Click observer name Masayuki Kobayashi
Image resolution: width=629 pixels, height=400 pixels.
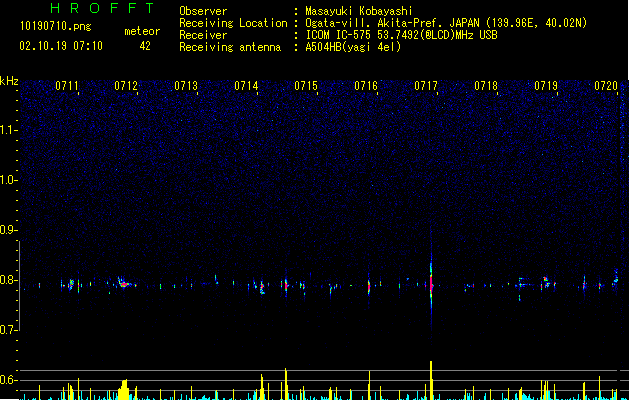(x=359, y=11)
